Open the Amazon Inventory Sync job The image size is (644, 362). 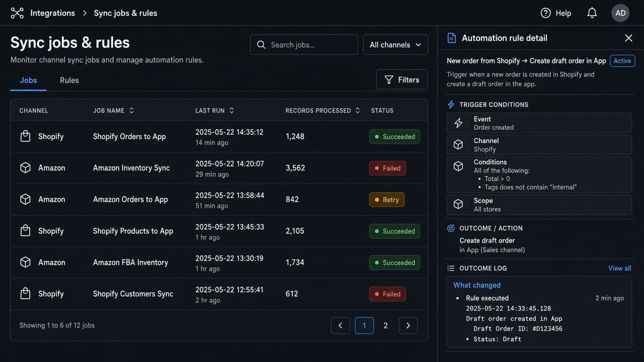pyautogui.click(x=131, y=168)
